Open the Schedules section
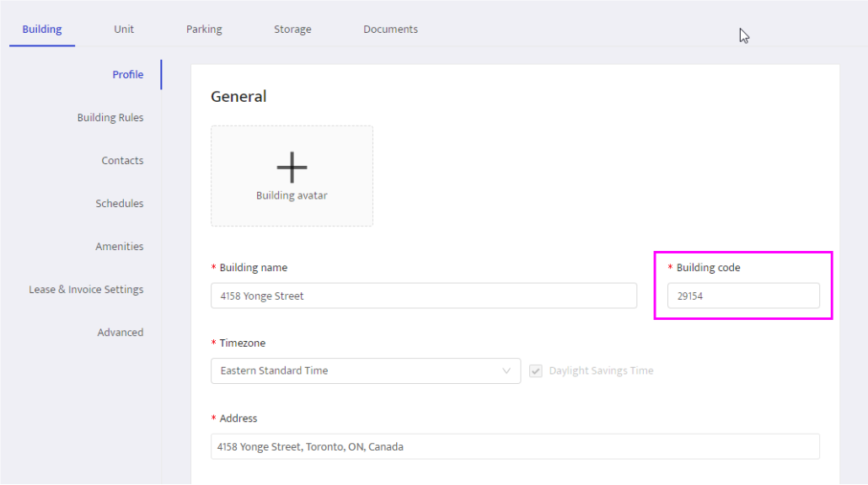Viewport: 868px width, 485px height. tap(120, 204)
